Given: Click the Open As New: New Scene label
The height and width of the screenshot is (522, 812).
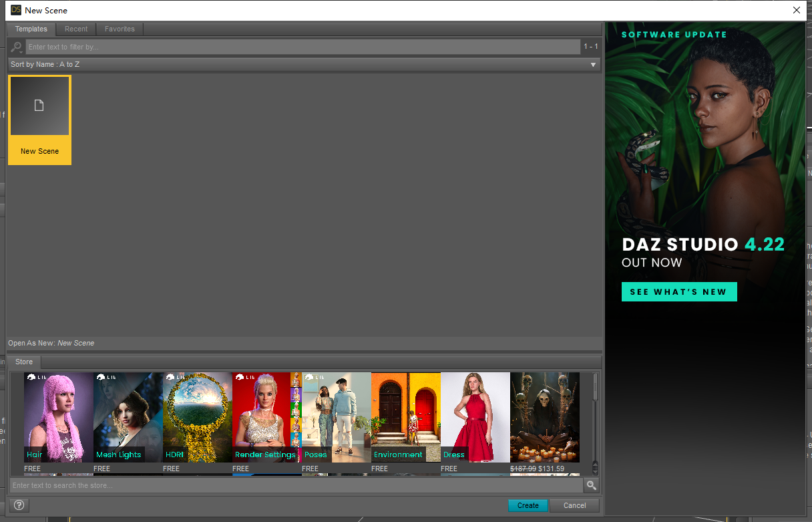Looking at the screenshot, I should (51, 343).
